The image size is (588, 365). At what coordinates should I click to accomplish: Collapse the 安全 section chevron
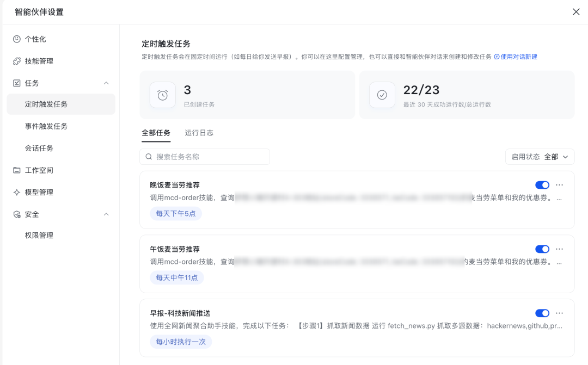click(107, 214)
